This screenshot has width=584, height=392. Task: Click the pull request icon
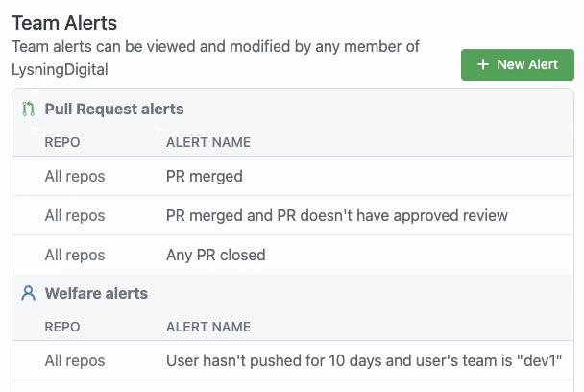[x=28, y=110]
